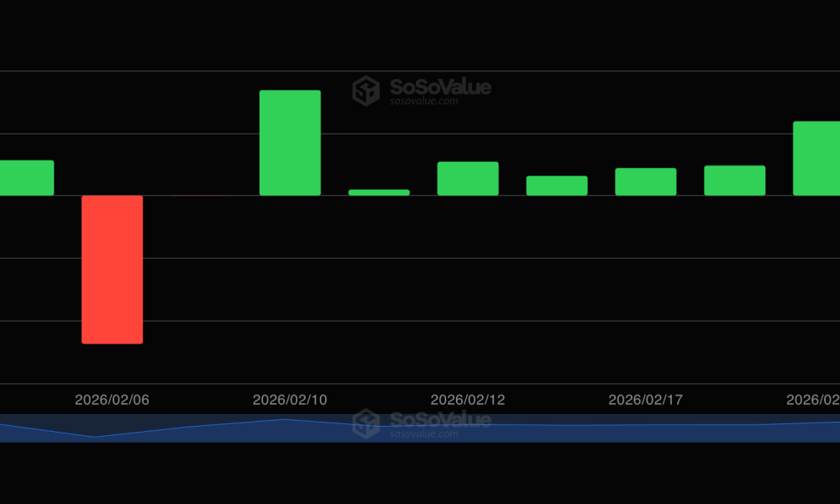Image resolution: width=840 pixels, height=504 pixels.
Task: Select the tall green bar at far right
Action: (815, 158)
